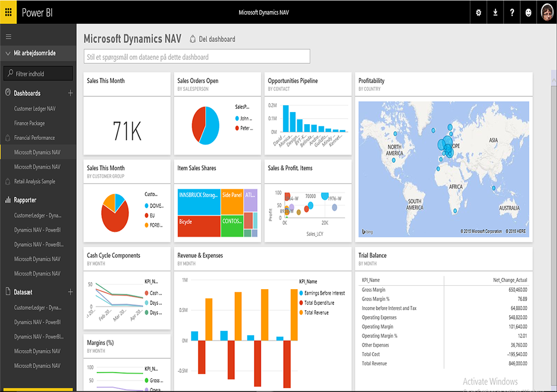
Task: Select the INNSBRUCK Storage treemap block
Action: (x=199, y=201)
